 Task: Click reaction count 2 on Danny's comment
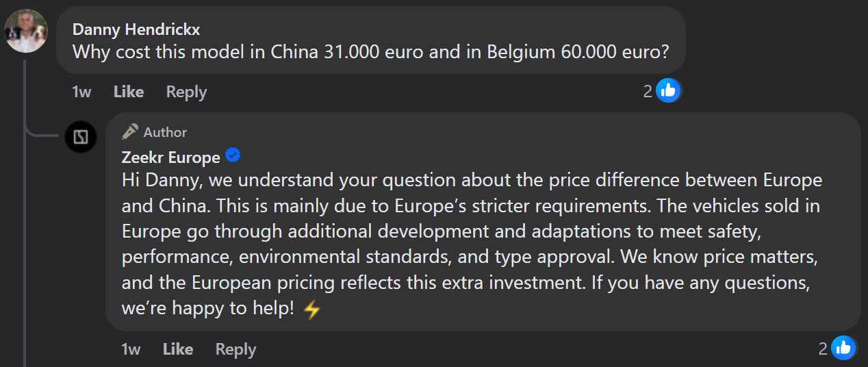point(648,91)
